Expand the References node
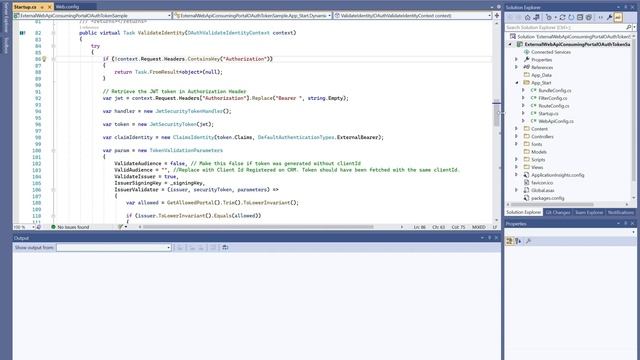This screenshot has height=360, width=640. tap(516, 67)
